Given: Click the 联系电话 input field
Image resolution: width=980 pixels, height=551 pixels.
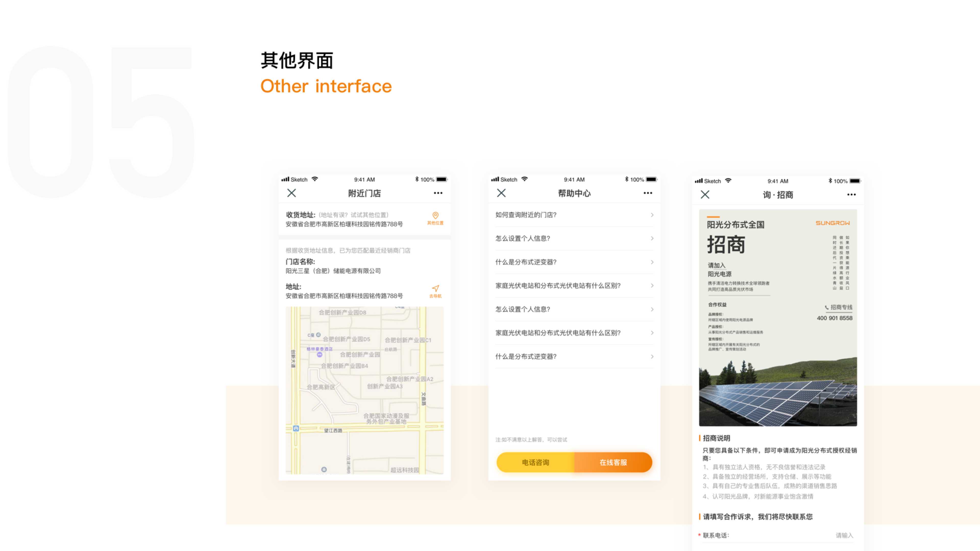Looking at the screenshot, I should 778,535.
